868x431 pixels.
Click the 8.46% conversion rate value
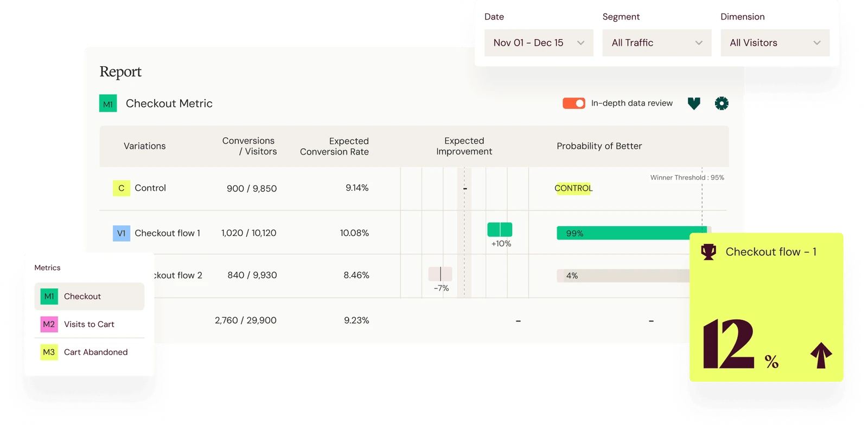point(356,275)
